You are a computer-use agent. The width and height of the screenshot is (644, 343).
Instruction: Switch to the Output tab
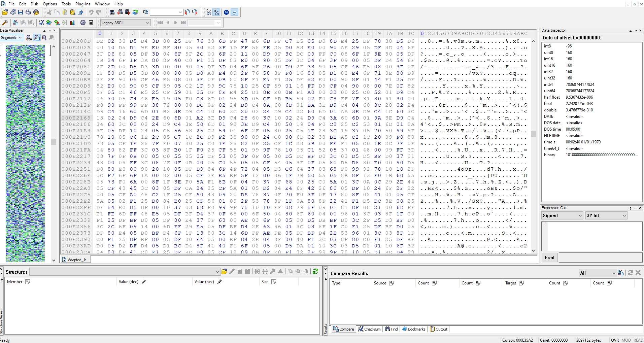coord(439,329)
